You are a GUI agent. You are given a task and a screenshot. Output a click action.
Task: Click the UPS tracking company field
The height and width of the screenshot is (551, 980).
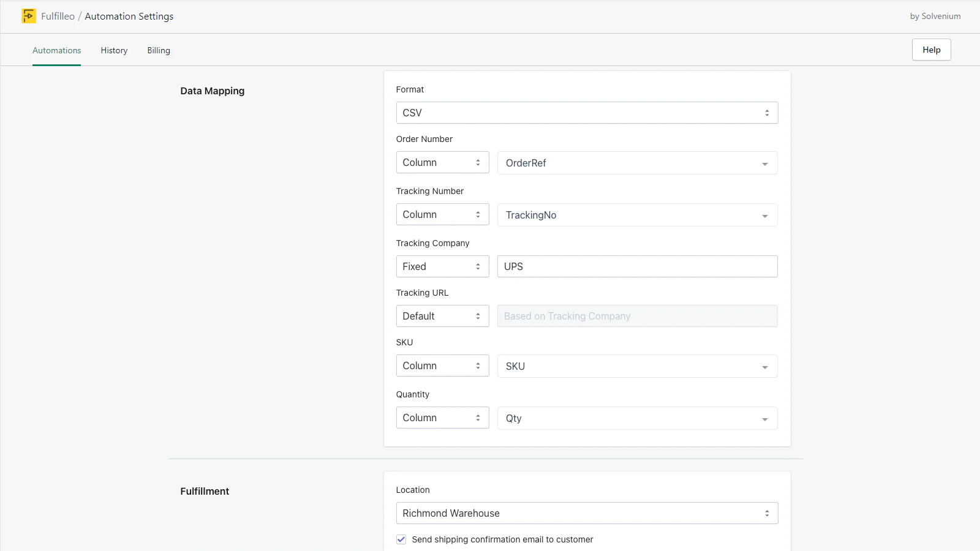click(637, 266)
